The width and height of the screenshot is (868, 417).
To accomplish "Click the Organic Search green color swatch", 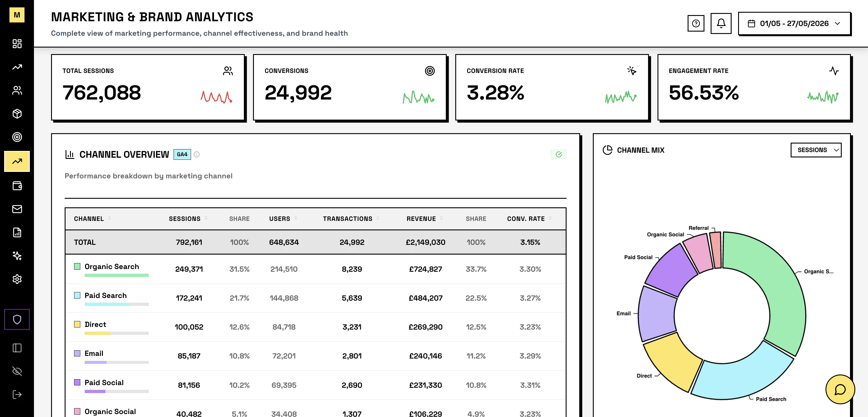I will 77,266.
